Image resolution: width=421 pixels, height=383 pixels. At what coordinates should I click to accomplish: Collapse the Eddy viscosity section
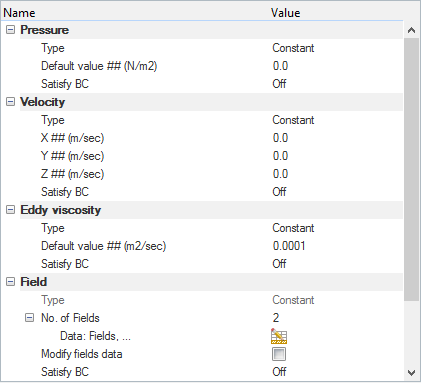(x=11, y=210)
